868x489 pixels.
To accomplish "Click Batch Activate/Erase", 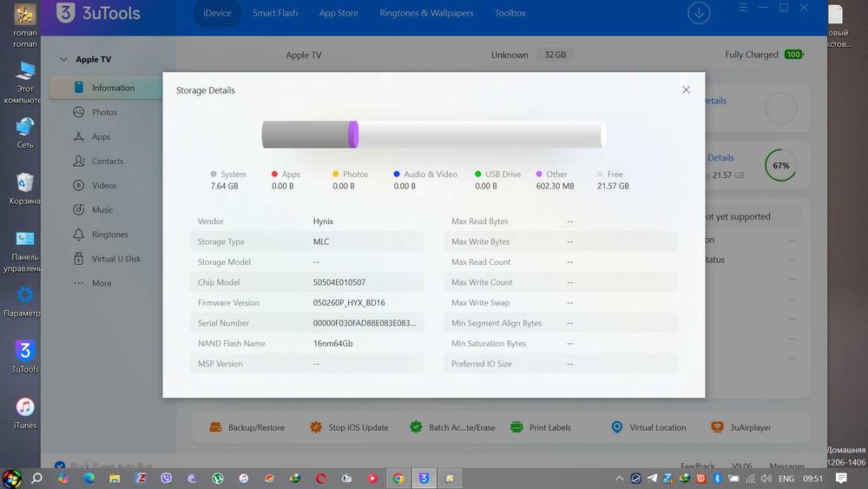I will click(x=452, y=427).
